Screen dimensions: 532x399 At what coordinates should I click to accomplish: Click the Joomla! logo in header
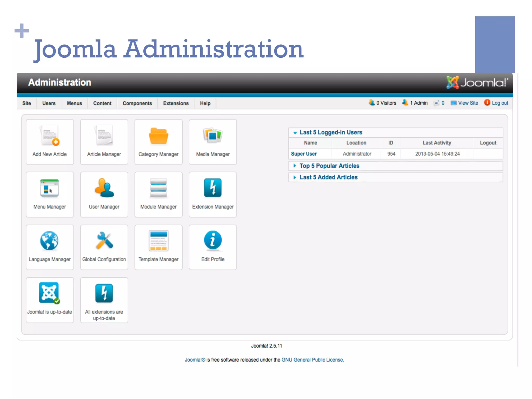click(x=477, y=82)
